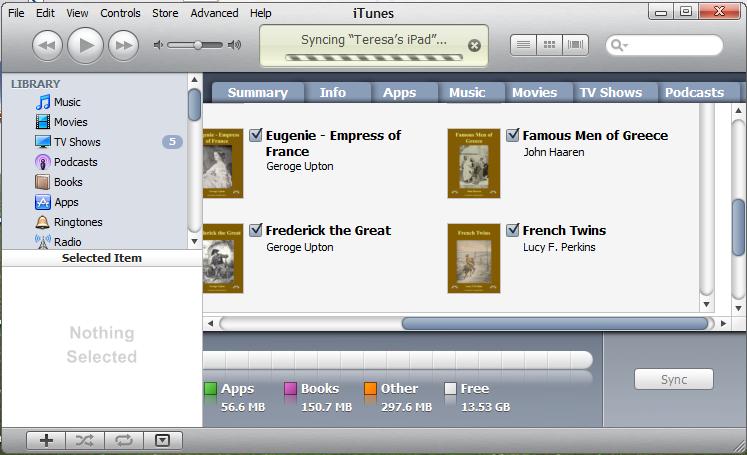Toggle the French Twins checkbox
Viewport: 747px width, 455px height.
[513, 230]
